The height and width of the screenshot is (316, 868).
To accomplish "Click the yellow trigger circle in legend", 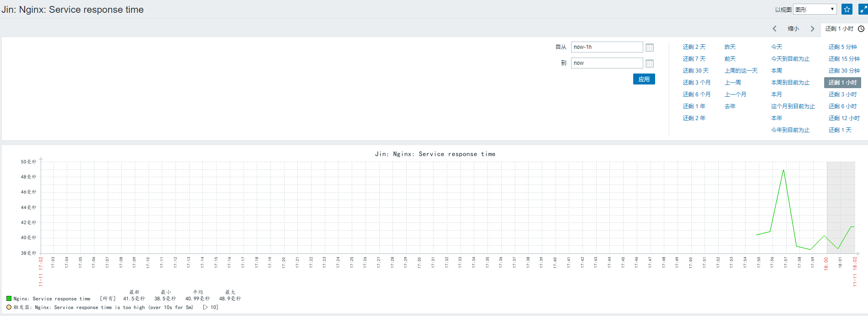I will coord(9,307).
